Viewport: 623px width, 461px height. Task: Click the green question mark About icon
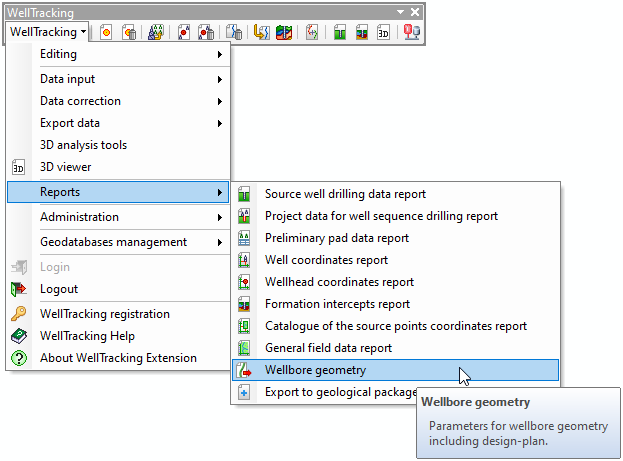19,358
